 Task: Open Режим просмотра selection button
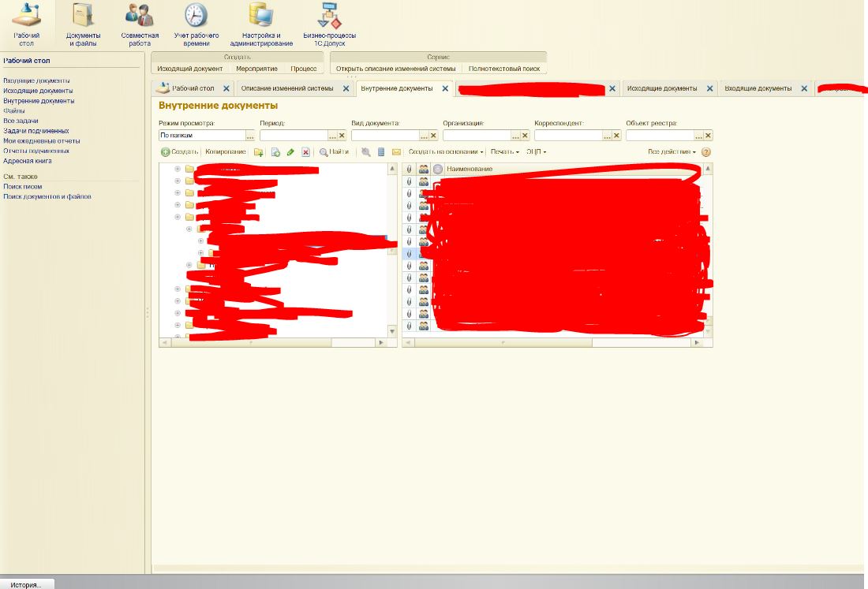[250, 136]
